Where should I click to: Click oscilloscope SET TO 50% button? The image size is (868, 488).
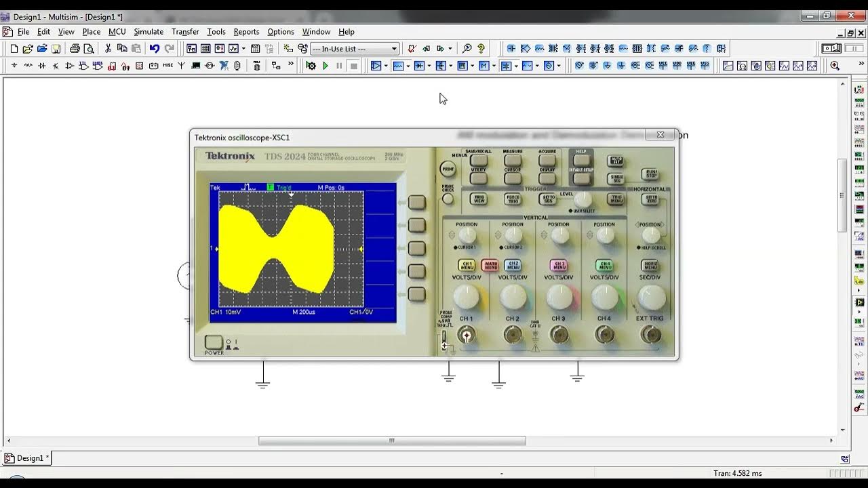coord(547,199)
